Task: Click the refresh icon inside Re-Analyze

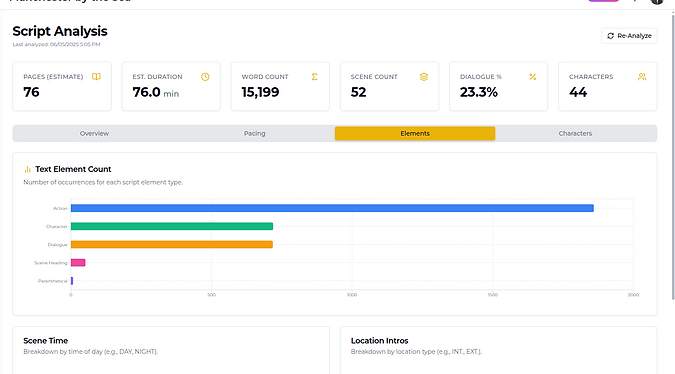Action: [x=610, y=36]
